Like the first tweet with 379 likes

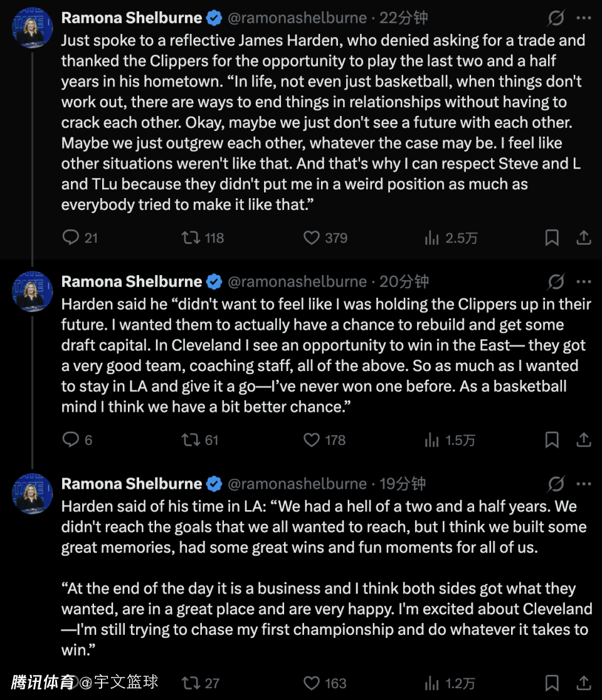(312, 238)
